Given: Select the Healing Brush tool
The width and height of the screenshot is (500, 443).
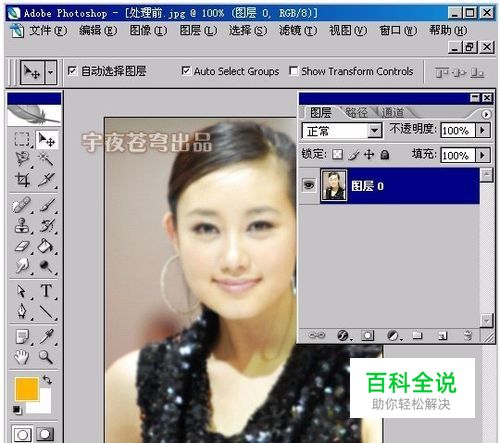Looking at the screenshot, I should (22, 205).
